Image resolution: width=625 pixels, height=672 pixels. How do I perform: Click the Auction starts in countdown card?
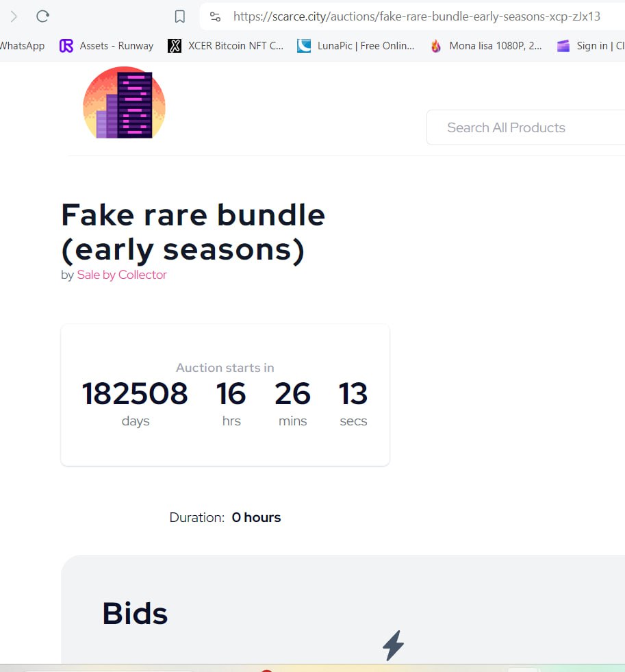[225, 395]
